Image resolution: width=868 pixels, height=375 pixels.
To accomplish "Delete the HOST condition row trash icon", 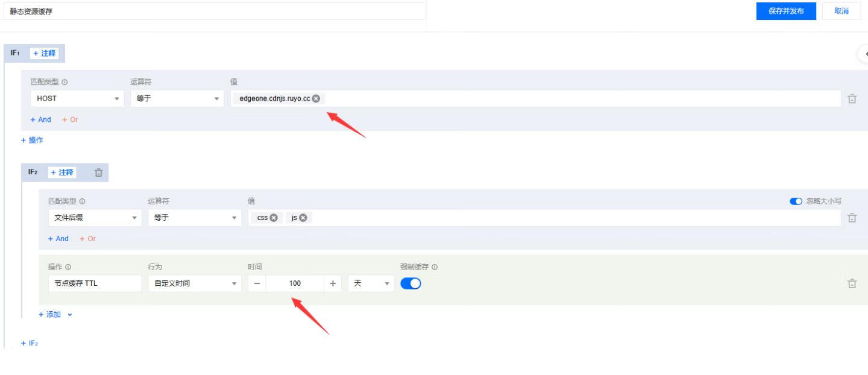I will [x=852, y=99].
